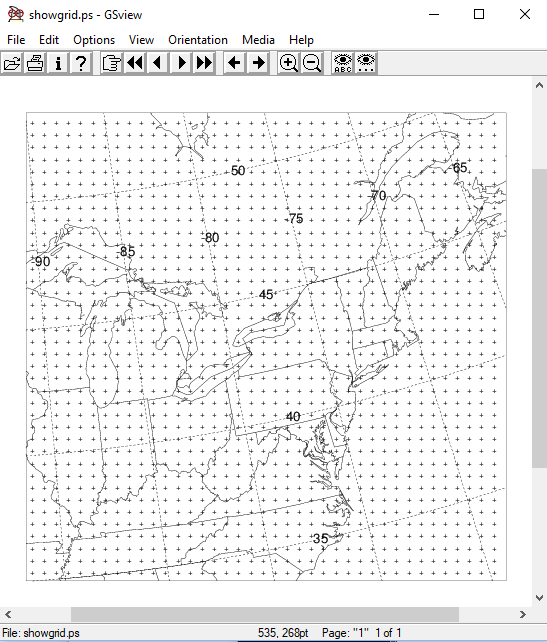Click the Go to page icon
Screen dimensions: 547x642
(x=111, y=63)
